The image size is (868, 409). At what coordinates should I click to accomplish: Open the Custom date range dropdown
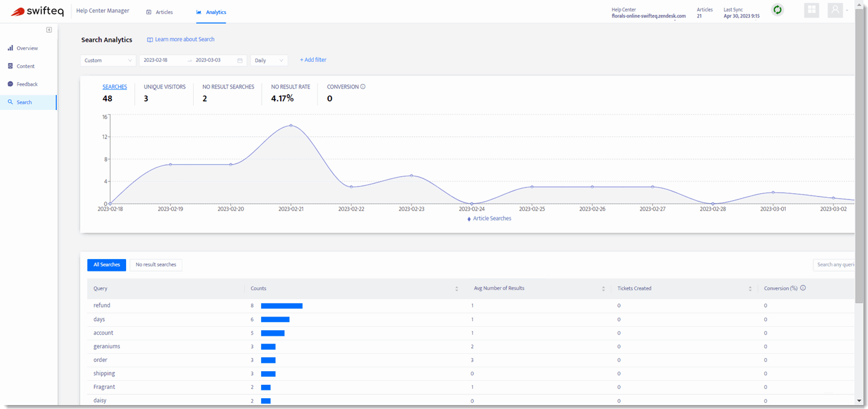(108, 60)
